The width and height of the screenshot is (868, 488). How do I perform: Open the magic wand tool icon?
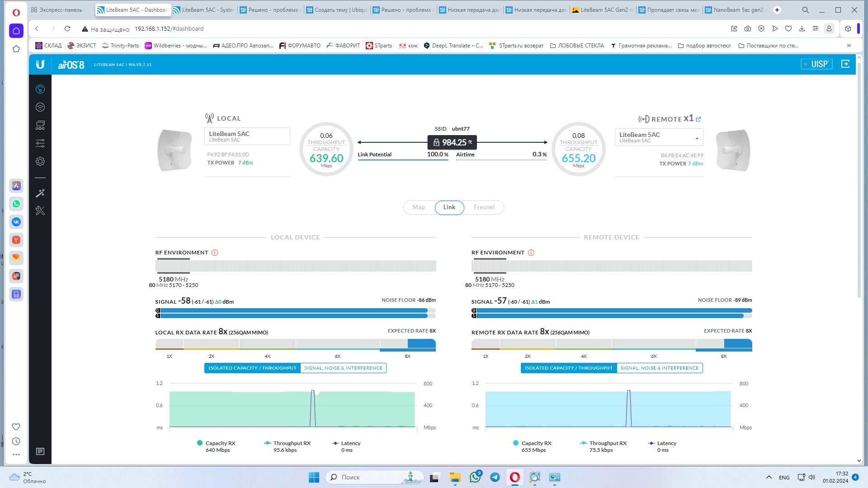tap(40, 193)
